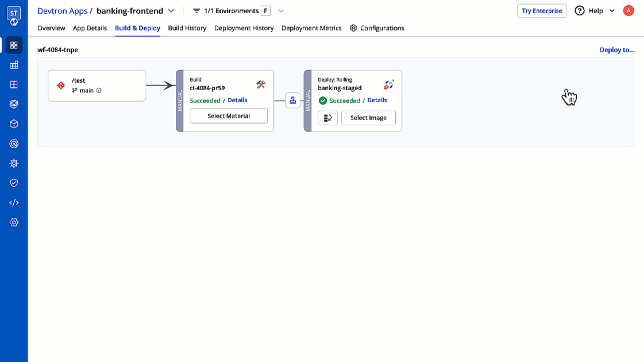Click the approval stamp icon between pipeline stages
This screenshot has height=362, width=644.
point(292,99)
